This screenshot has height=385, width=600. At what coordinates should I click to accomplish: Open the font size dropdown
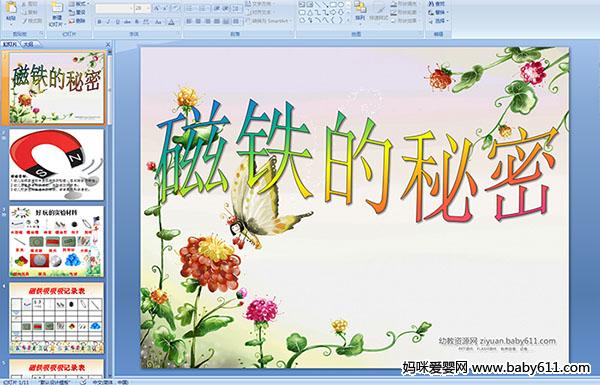tap(148, 8)
